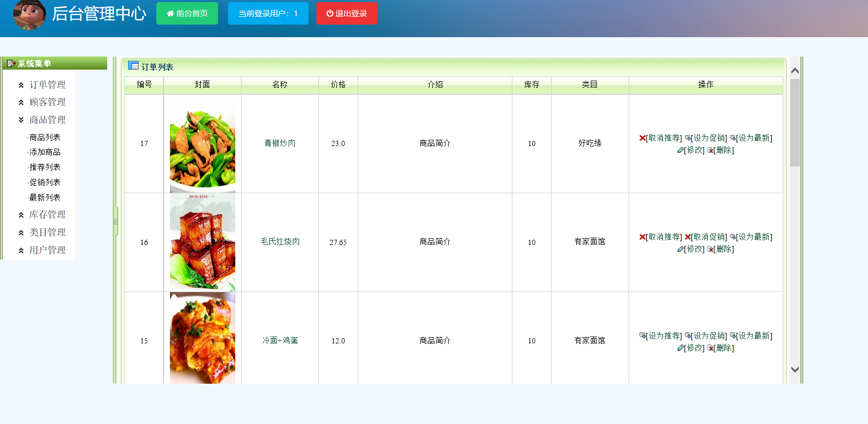Viewport: 868px width, 424px height.
Task: Click the sidebar collapse splitter handle
Action: [116, 222]
